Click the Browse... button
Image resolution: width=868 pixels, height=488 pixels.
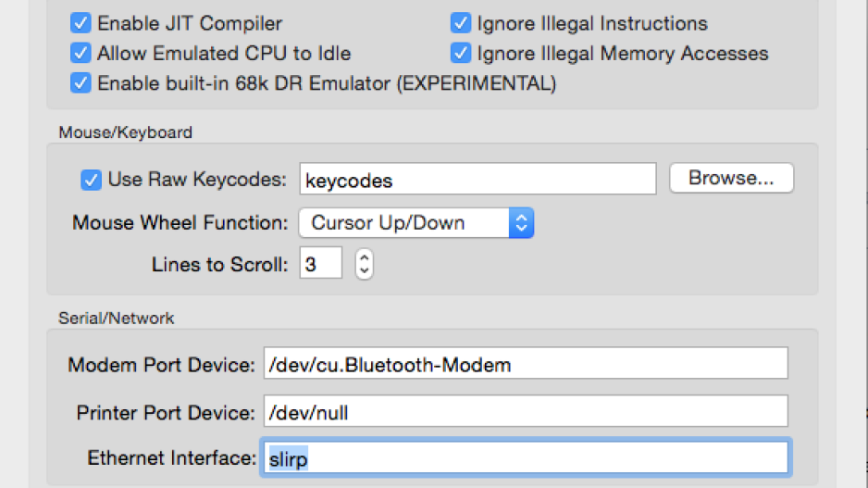(x=731, y=178)
